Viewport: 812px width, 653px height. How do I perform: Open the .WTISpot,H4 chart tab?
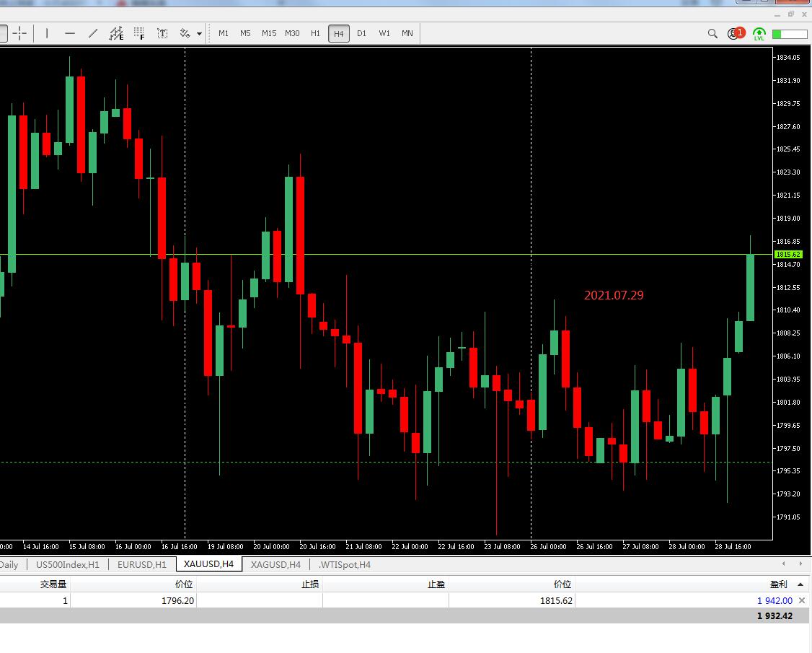click(x=345, y=564)
